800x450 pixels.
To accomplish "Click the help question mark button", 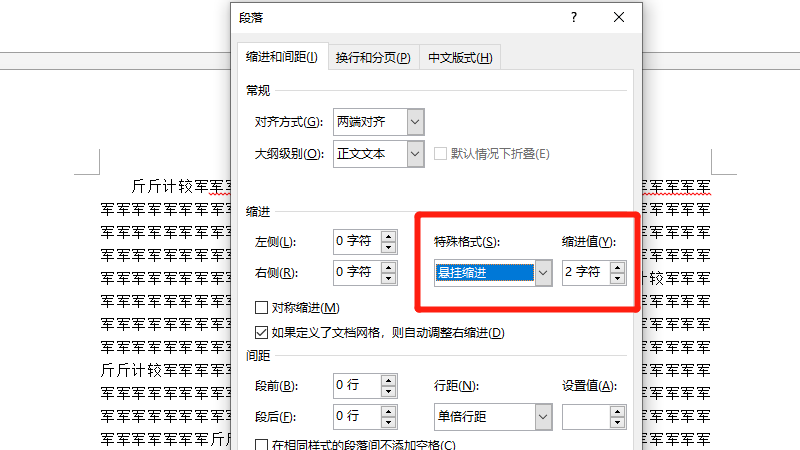I will point(574,18).
